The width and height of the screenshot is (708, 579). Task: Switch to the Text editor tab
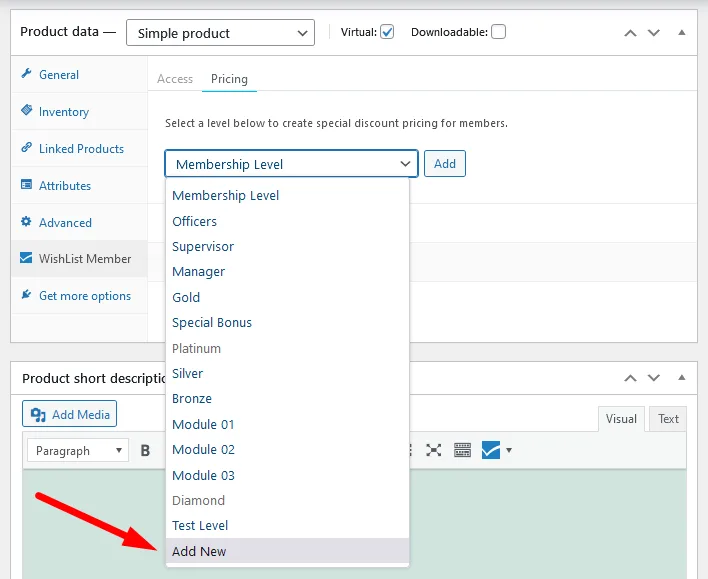click(668, 419)
